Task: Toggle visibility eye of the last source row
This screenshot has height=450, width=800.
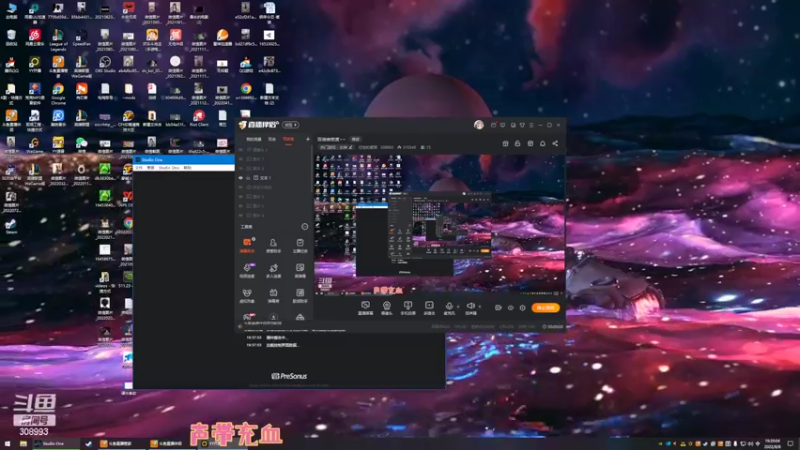Action: [x=241, y=215]
